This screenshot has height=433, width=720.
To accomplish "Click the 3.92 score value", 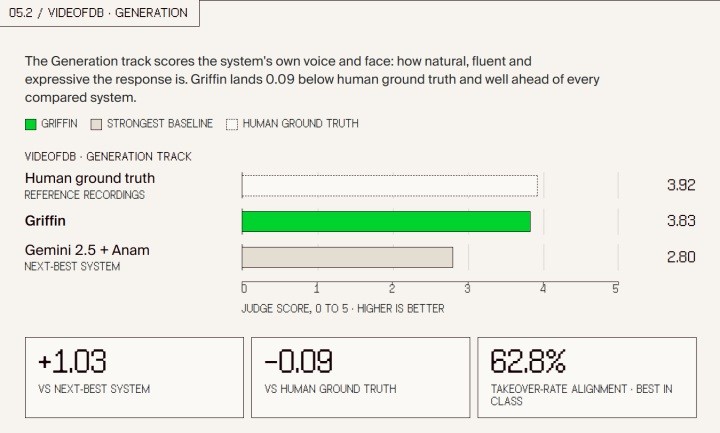I will click(681, 185).
